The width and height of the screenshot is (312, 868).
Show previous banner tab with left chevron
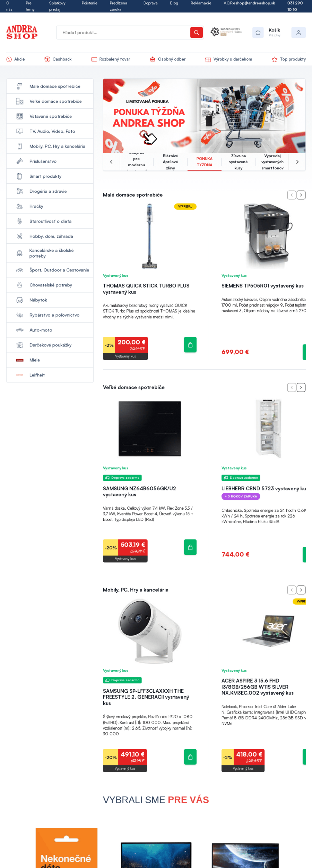tap(111, 162)
